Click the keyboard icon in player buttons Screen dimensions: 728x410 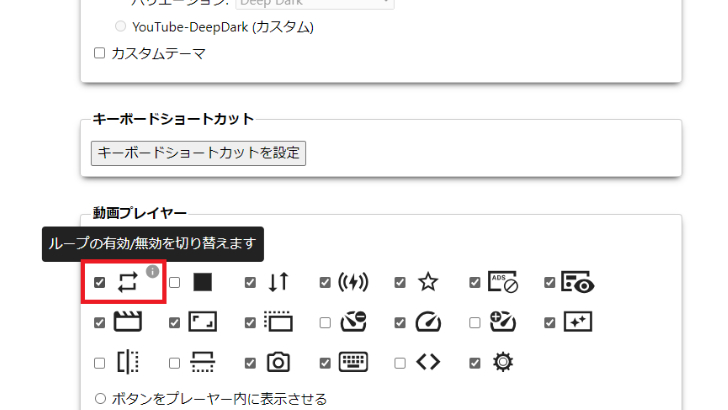tap(353, 362)
